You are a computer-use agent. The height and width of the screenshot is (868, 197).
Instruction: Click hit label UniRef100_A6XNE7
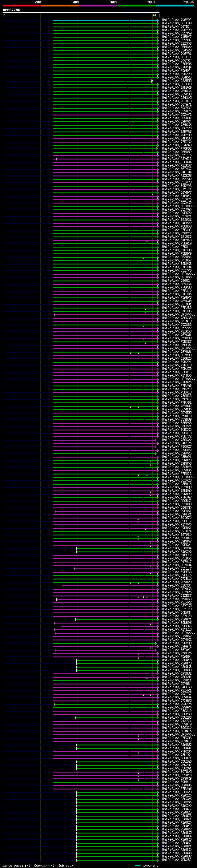tap(177, 741)
